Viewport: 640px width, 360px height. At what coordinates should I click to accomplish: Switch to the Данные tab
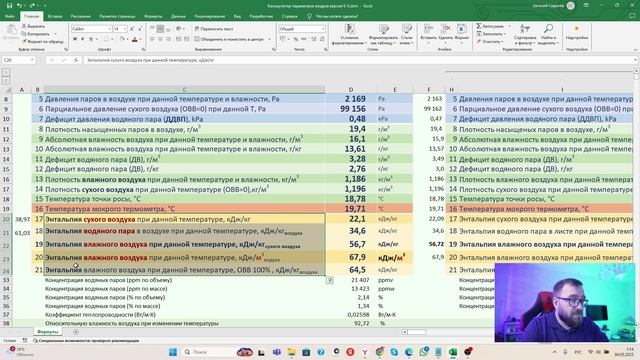pyautogui.click(x=178, y=16)
